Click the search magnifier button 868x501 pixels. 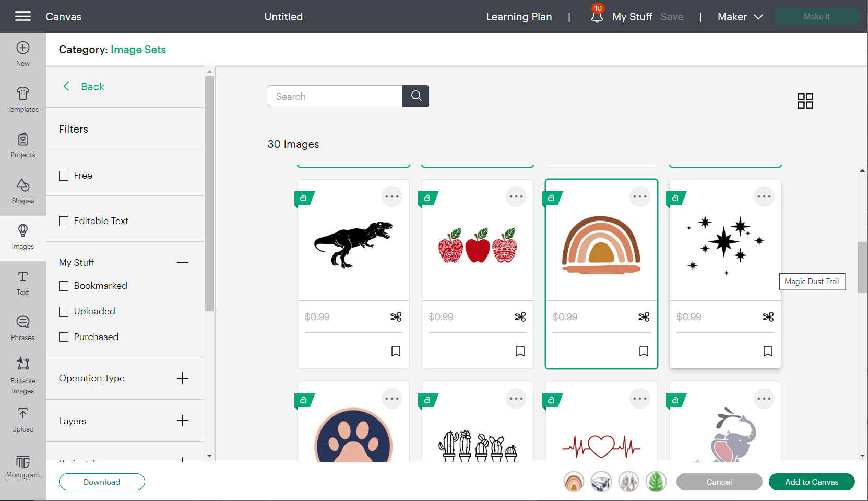point(415,96)
